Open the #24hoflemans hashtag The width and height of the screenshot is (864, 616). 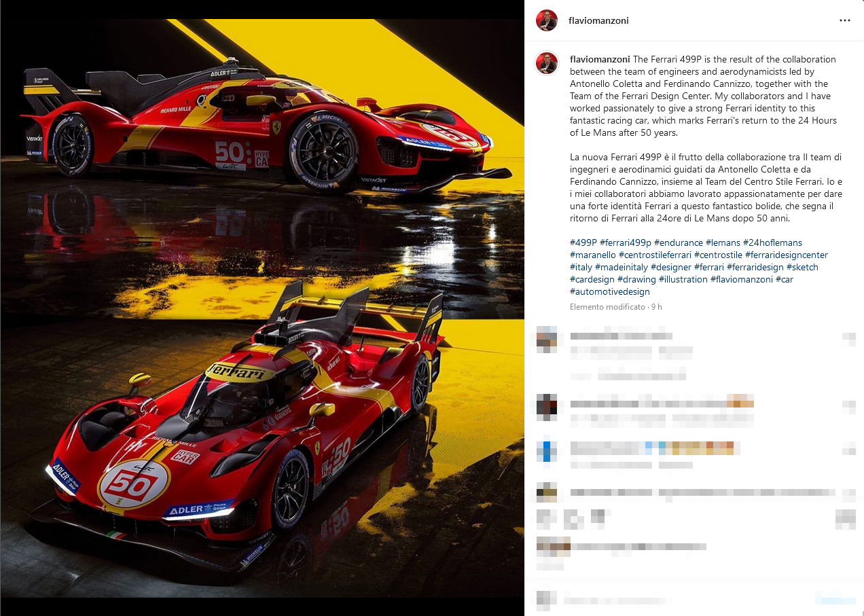click(772, 242)
